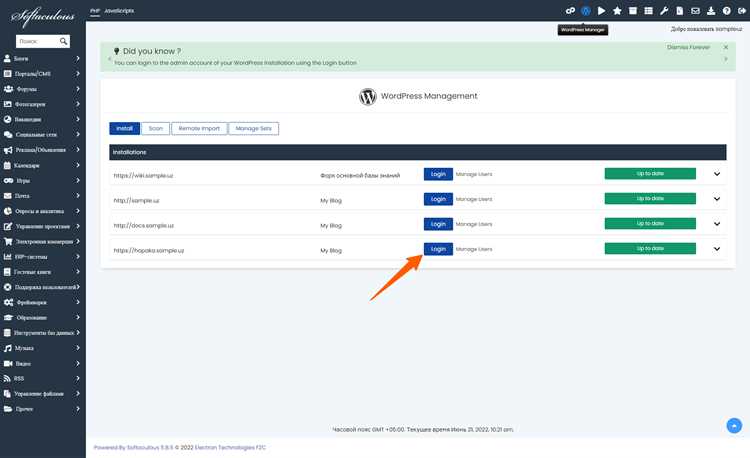750x458 pixels.
Task: Expand Прочее category chevron
Action: (77, 409)
